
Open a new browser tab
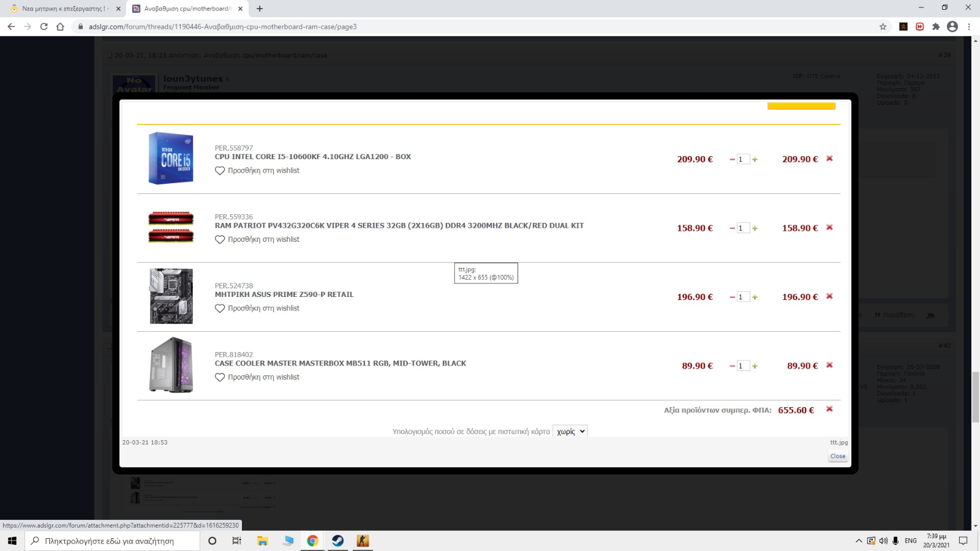260,9
